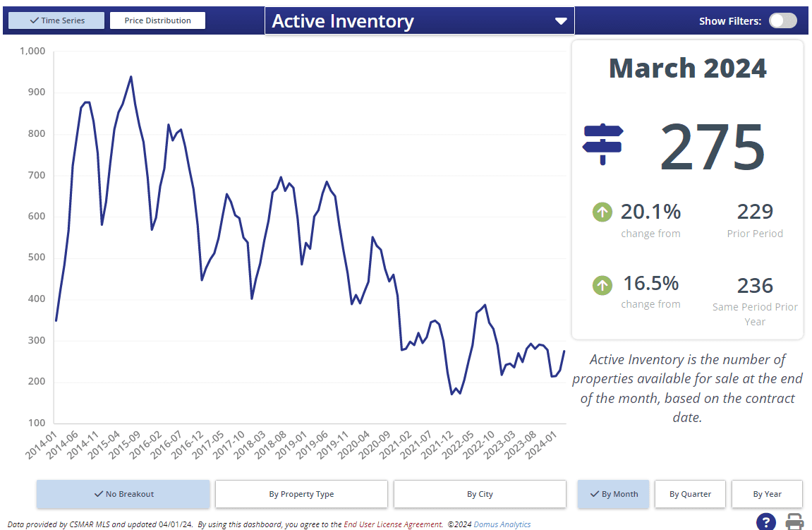The image size is (812, 530).
Task: Group data By Year
Action: [x=767, y=494]
